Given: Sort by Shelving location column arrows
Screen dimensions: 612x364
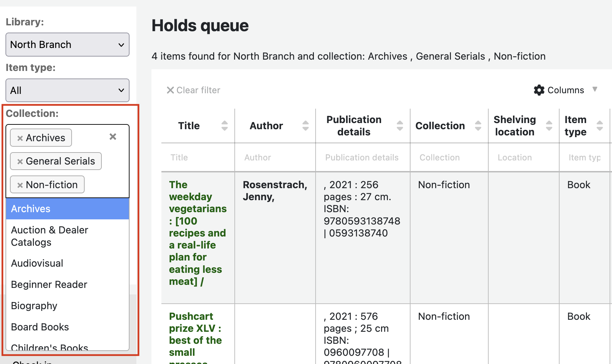Looking at the screenshot, I should point(549,126).
